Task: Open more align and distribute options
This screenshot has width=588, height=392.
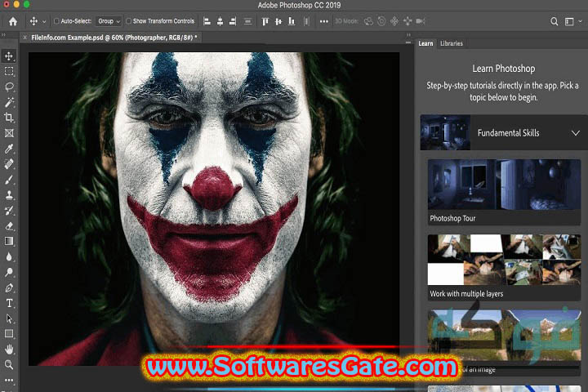Action: tap(324, 21)
